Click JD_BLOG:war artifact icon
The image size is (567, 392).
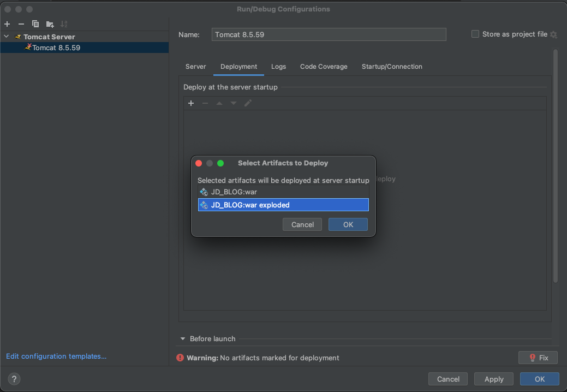click(204, 192)
